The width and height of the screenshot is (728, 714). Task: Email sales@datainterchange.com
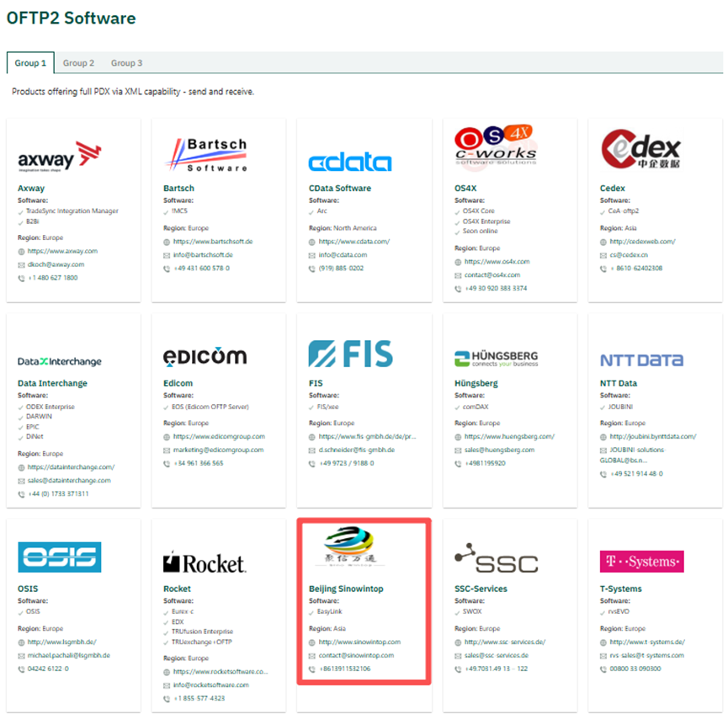pos(69,480)
